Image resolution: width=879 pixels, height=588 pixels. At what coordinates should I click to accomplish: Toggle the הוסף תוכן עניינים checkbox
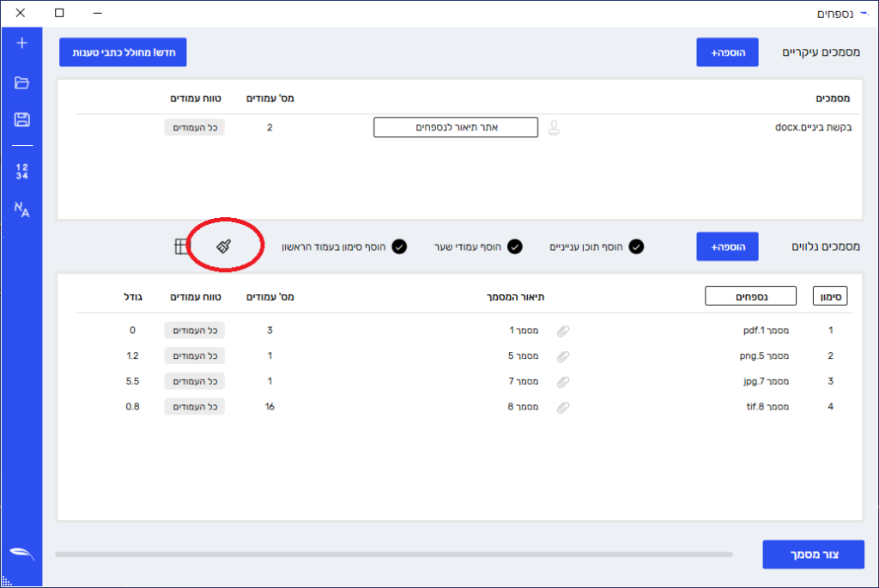point(636,247)
